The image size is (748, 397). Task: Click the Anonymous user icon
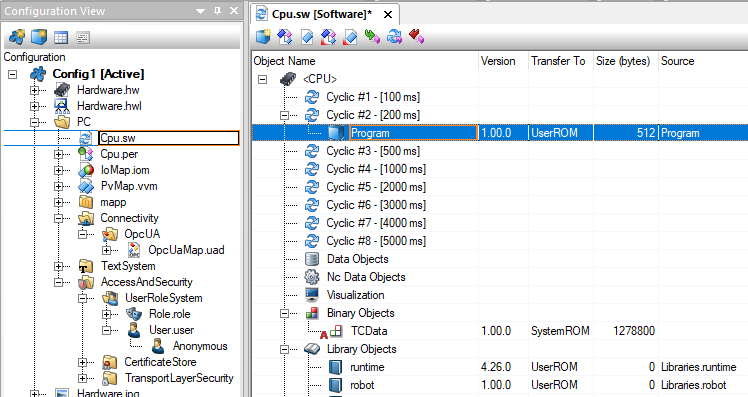(158, 346)
